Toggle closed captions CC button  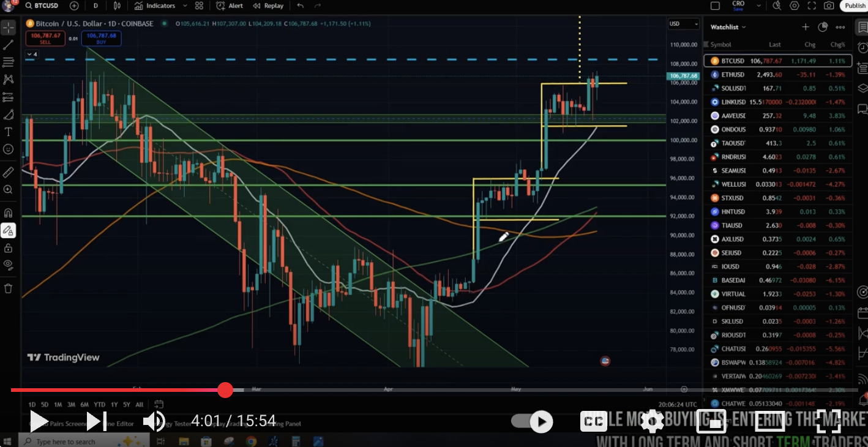593,421
